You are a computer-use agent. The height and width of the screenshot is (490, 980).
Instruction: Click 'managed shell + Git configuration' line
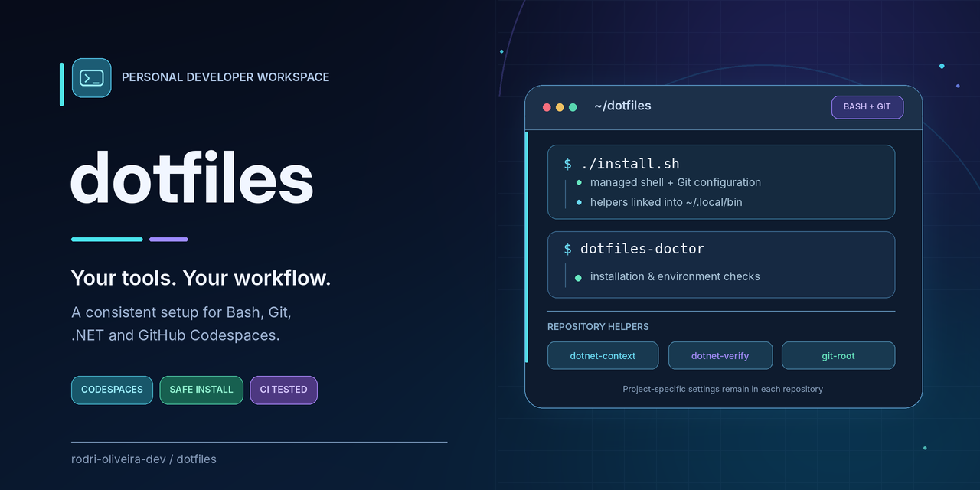click(x=675, y=182)
